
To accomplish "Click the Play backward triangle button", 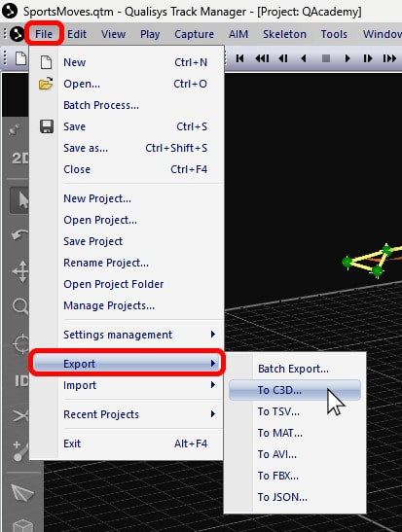I will (304, 58).
